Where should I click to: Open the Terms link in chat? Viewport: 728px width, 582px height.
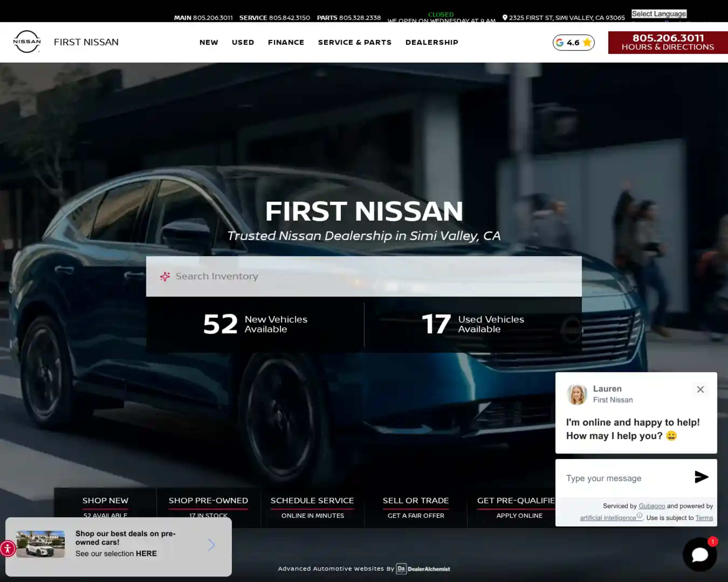(x=704, y=518)
